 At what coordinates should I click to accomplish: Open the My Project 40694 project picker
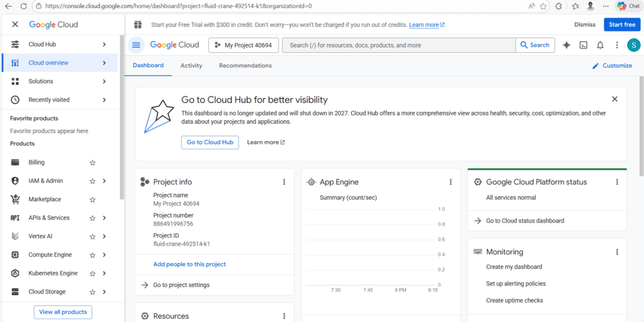coord(243,45)
